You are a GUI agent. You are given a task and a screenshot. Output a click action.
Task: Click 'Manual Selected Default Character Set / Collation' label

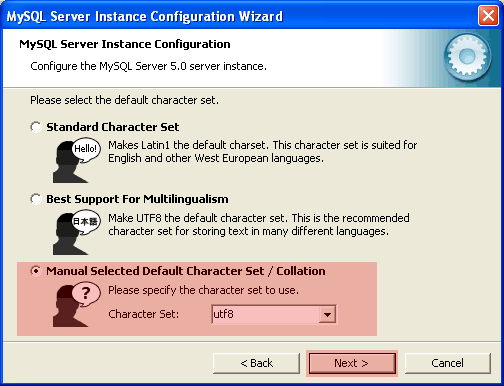(186, 271)
